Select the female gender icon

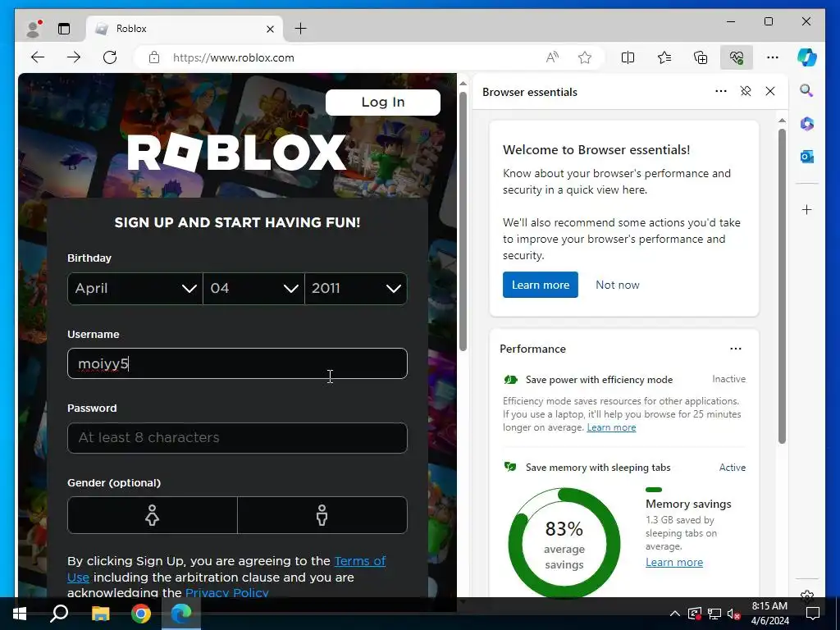(x=152, y=515)
